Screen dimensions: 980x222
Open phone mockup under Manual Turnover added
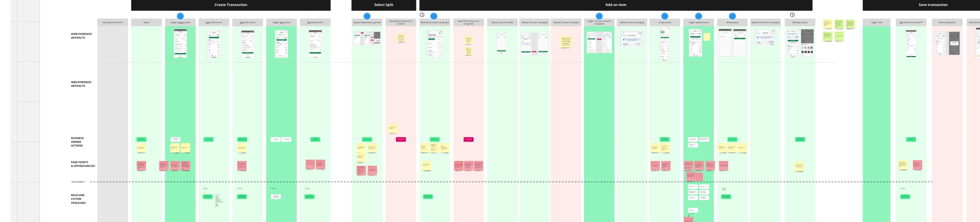(x=501, y=43)
